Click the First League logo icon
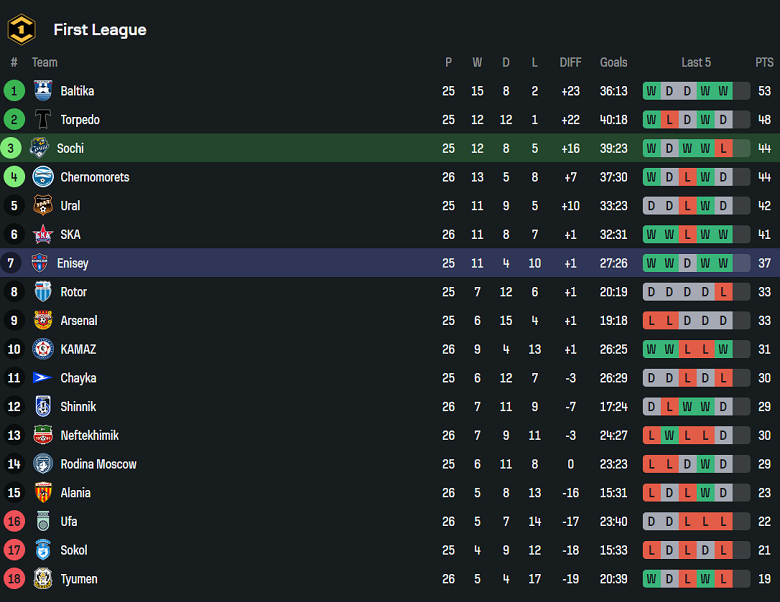Image resolution: width=780 pixels, height=602 pixels. [21, 29]
